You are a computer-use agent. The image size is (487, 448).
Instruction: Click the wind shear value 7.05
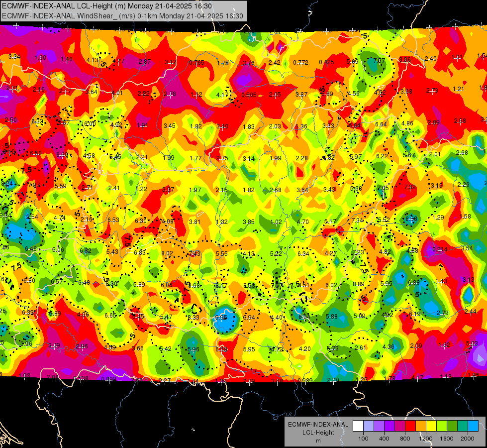(x=383, y=188)
